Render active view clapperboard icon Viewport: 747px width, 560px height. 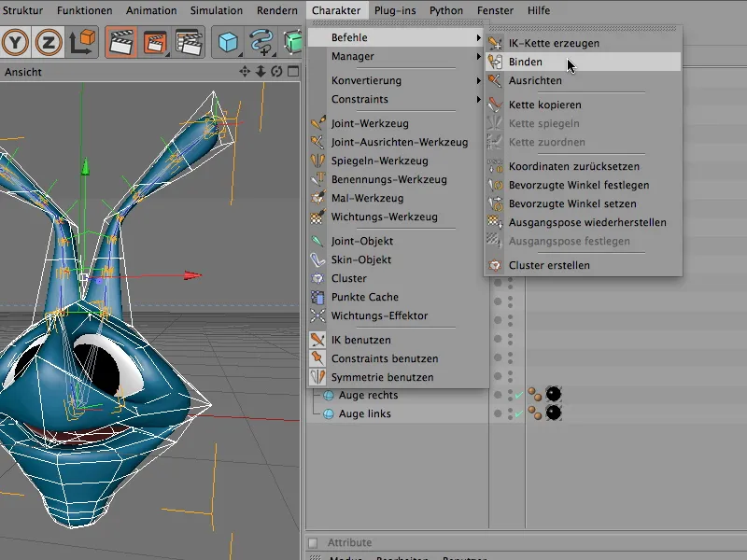121,42
